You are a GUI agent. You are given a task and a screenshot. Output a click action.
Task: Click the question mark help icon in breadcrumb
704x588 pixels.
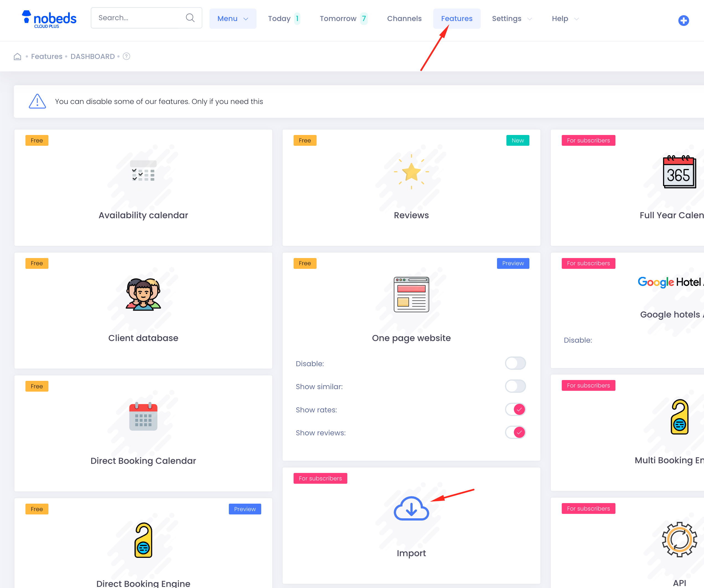click(126, 56)
